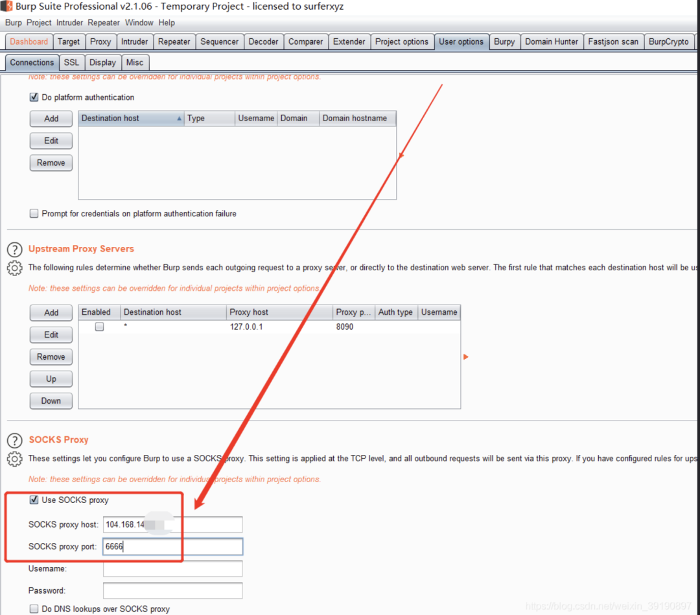
Task: Toggle the Do platform authentication checkbox
Action: [x=34, y=97]
